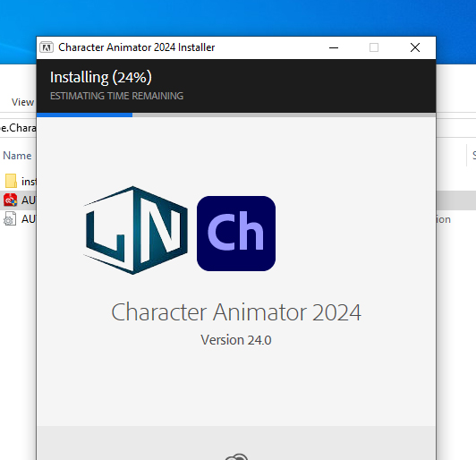476x460 pixels.
Task: Click the installer window title text
Action: click(x=137, y=47)
